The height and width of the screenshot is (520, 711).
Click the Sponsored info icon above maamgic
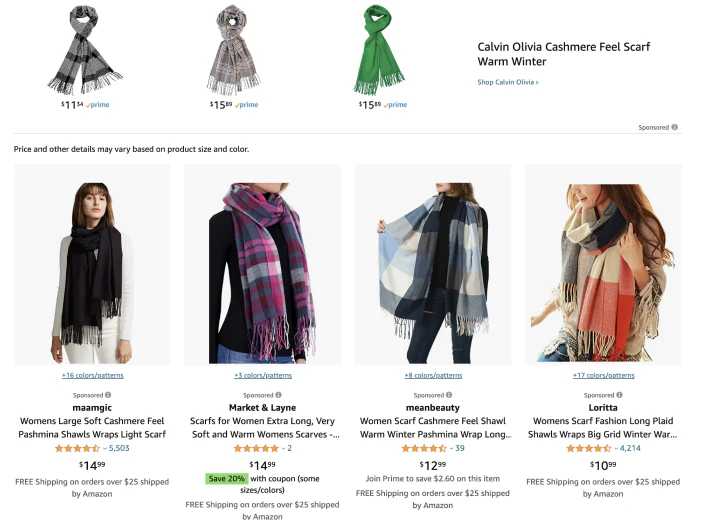(x=108, y=395)
